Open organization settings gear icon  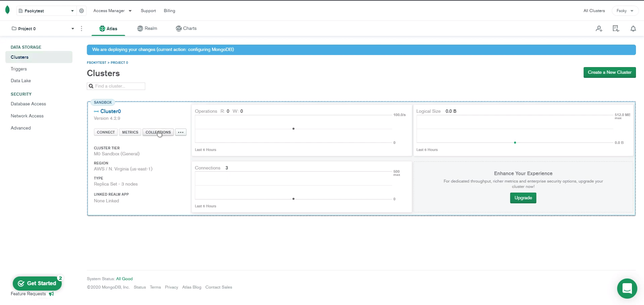click(x=82, y=11)
